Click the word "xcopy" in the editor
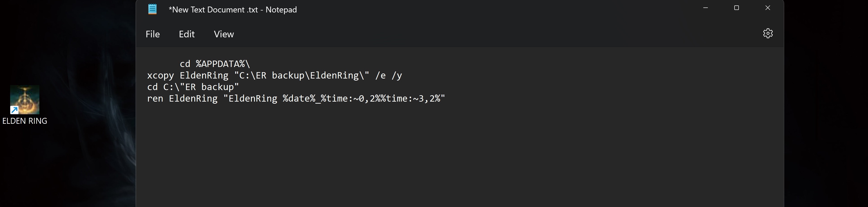 [x=160, y=76]
